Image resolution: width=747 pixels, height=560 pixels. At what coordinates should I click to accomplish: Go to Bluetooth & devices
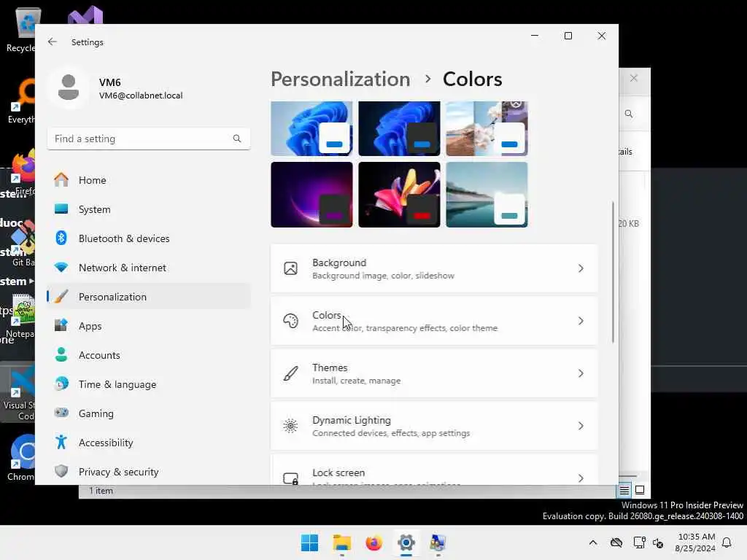(x=149, y=238)
